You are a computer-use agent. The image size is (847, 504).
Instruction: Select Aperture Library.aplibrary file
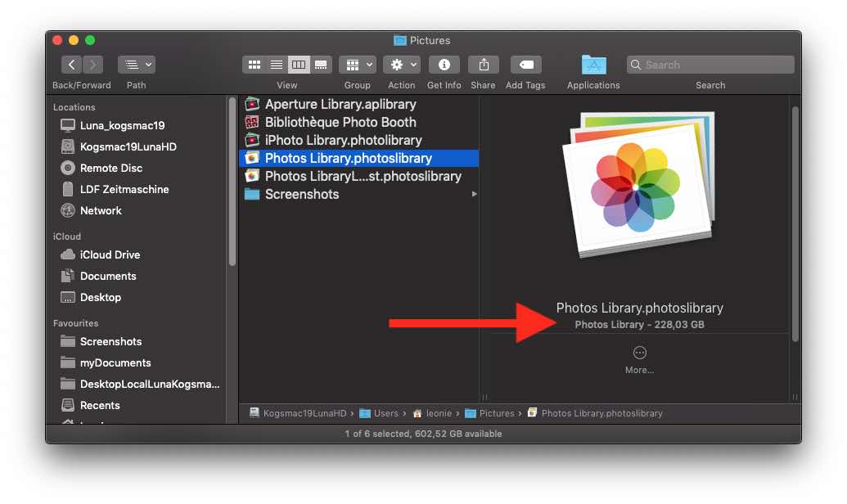340,104
